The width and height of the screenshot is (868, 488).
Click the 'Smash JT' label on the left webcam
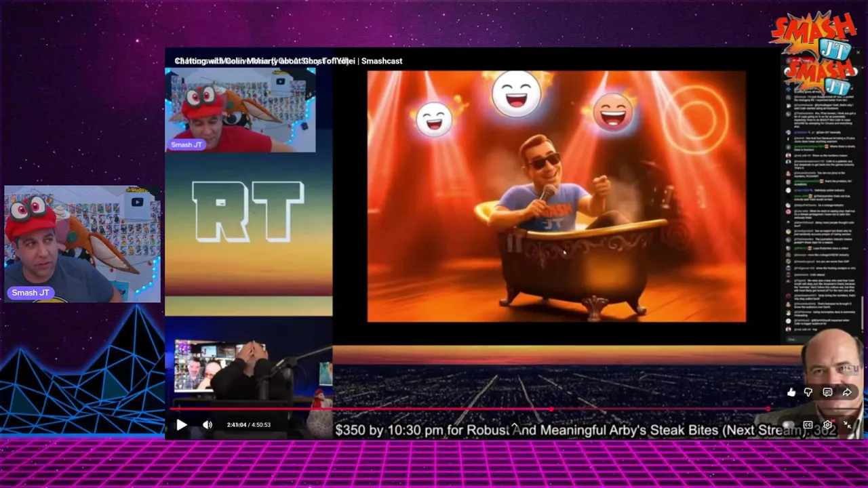click(x=31, y=293)
